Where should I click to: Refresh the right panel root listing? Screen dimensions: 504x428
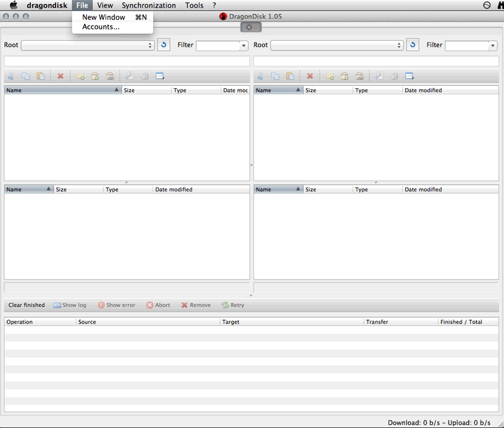[412, 44]
